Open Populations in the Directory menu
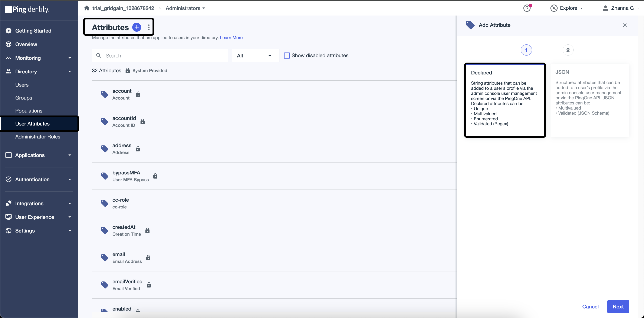This screenshot has height=318, width=644. pyautogui.click(x=29, y=111)
